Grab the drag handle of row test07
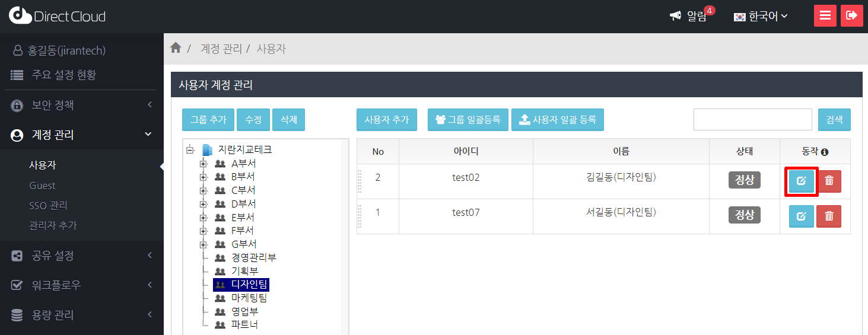Screen dimensions: 868x335 point(359,216)
